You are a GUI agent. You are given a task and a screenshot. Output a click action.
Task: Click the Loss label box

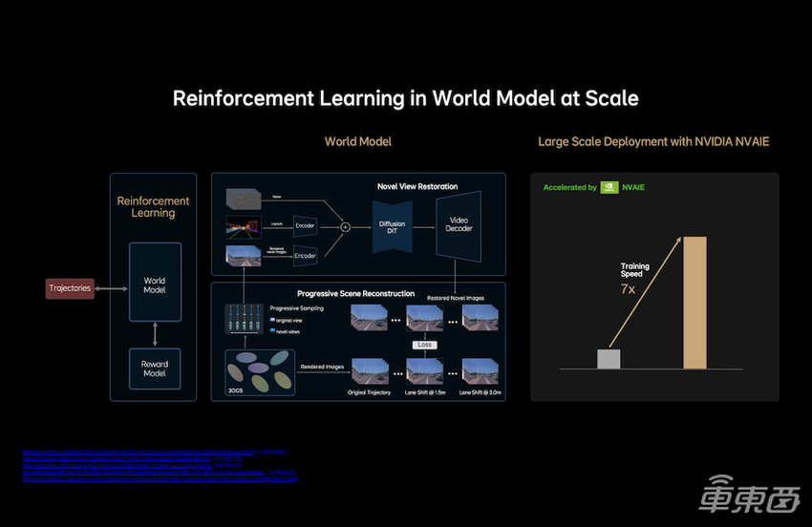coord(424,345)
